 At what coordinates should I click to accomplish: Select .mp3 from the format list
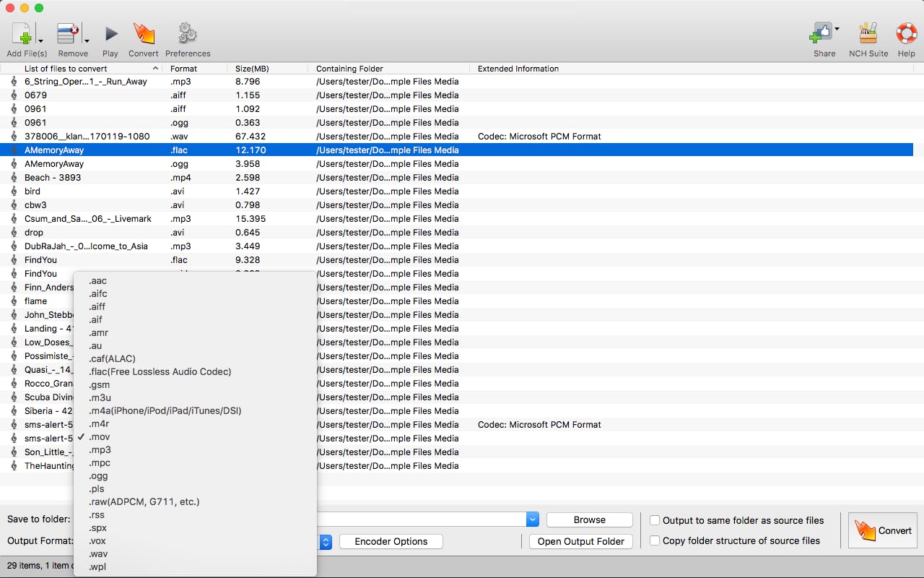100,450
